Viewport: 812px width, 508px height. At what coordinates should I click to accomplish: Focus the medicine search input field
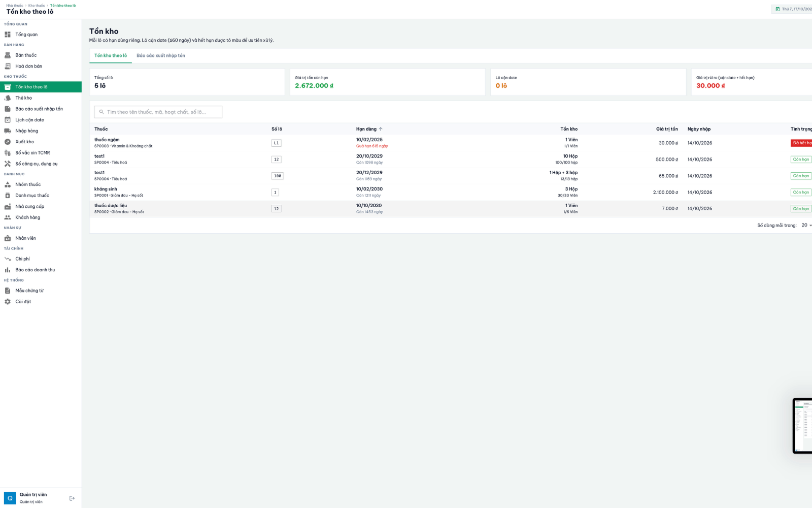158,112
